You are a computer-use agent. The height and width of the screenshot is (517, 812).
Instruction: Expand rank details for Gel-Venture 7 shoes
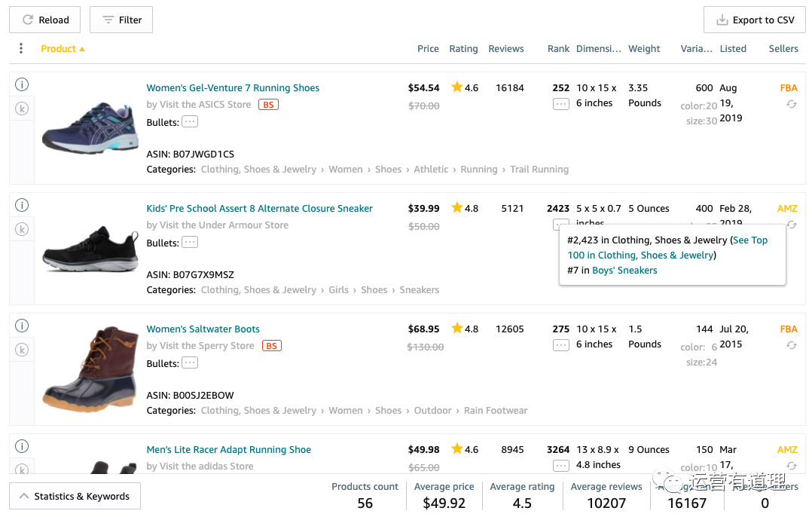pyautogui.click(x=560, y=104)
